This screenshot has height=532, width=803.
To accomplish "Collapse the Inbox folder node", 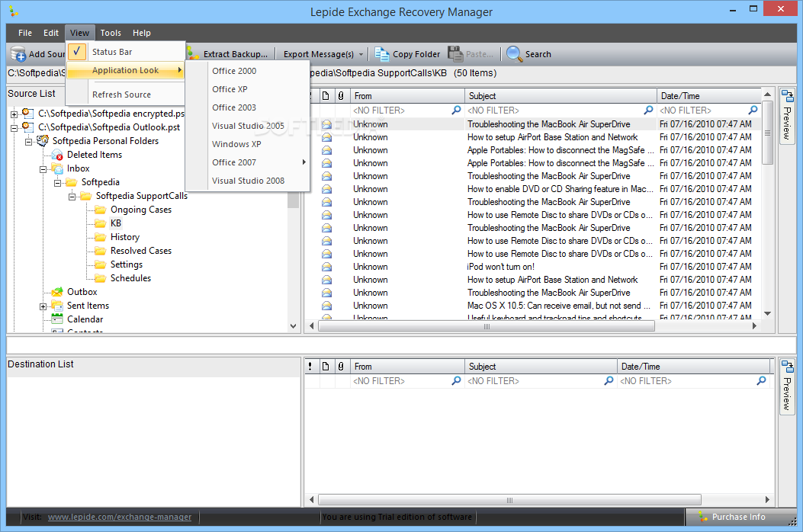I will [43, 169].
